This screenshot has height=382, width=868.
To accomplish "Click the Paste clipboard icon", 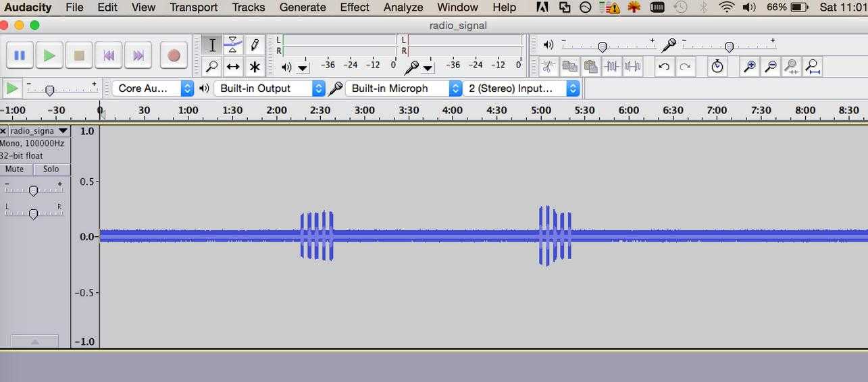I will (x=590, y=66).
